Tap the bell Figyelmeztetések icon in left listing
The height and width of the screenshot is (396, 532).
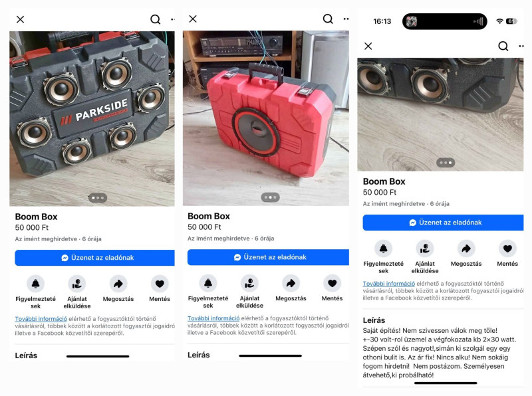[36, 284]
